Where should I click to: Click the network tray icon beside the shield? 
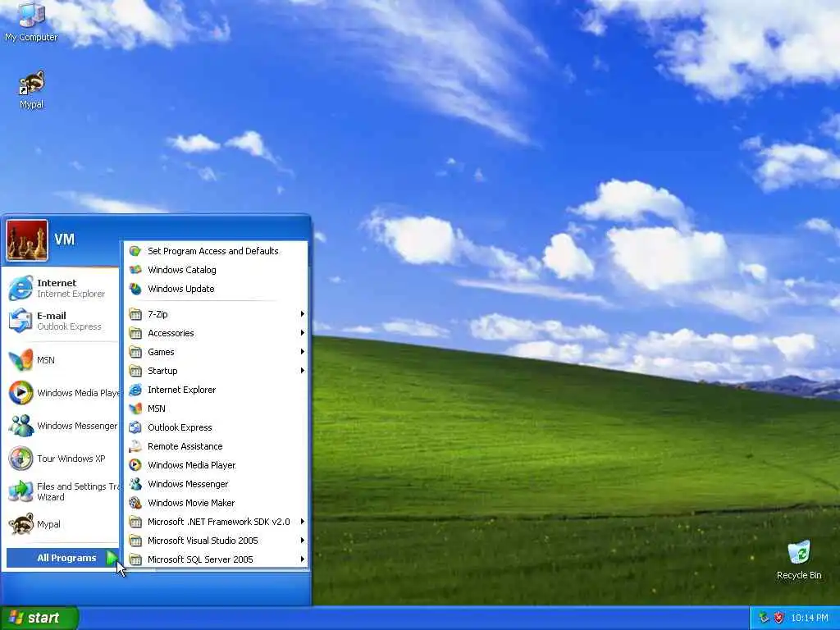(764, 618)
